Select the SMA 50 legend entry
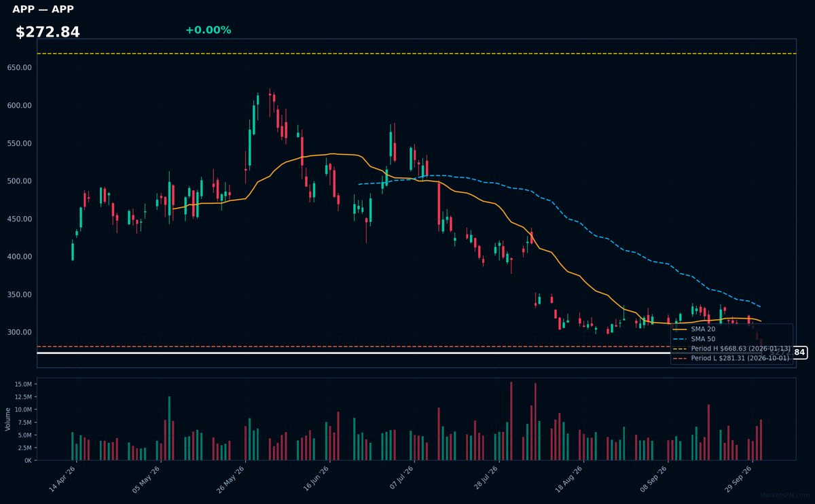The image size is (815, 504). pyautogui.click(x=693, y=339)
